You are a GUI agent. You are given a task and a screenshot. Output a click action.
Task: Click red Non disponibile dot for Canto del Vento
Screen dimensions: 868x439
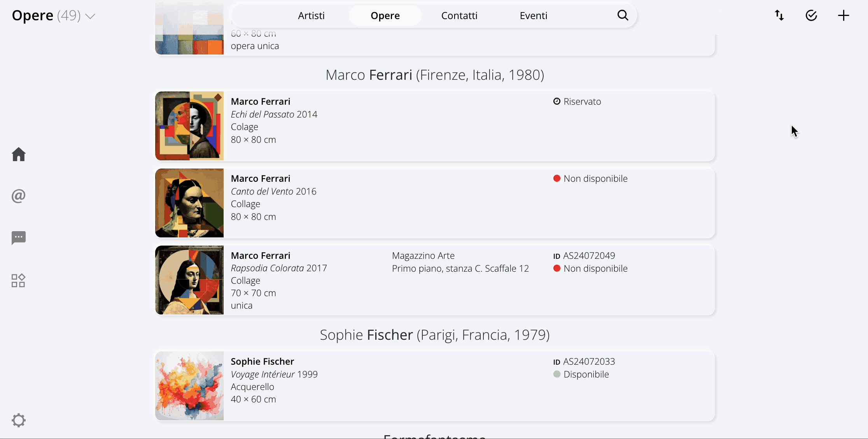[x=557, y=179]
